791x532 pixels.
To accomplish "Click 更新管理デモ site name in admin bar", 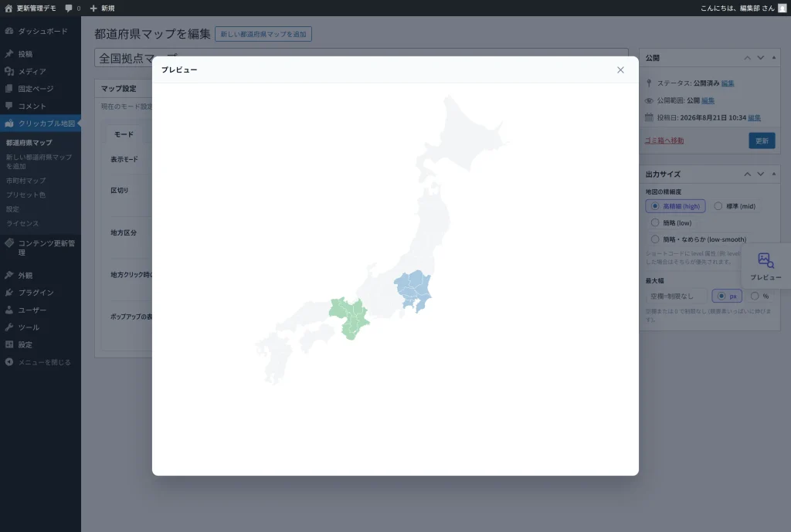I will tap(36, 8).
